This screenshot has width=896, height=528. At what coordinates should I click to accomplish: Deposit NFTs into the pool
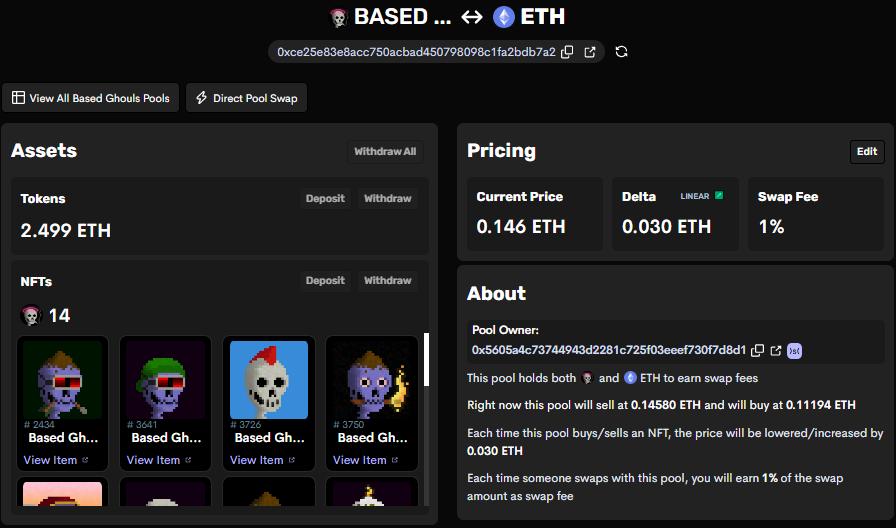click(325, 281)
